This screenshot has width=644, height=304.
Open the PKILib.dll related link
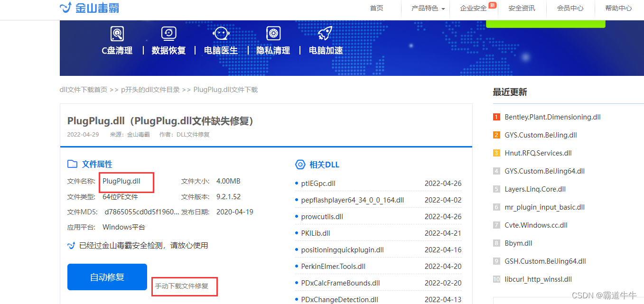(316, 233)
